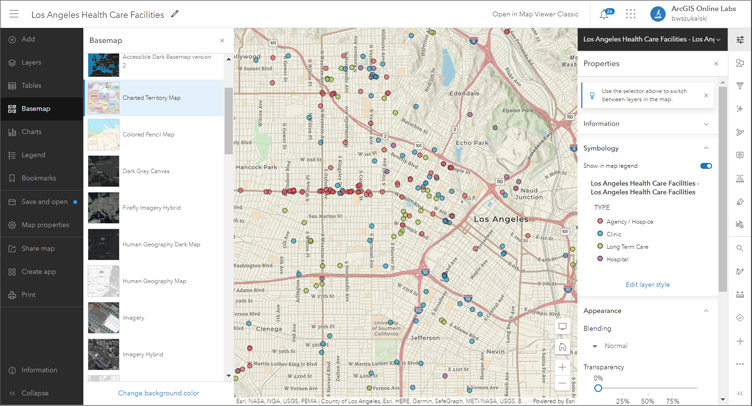
Task: Select Imagery Hybrid basemap
Action: click(154, 355)
